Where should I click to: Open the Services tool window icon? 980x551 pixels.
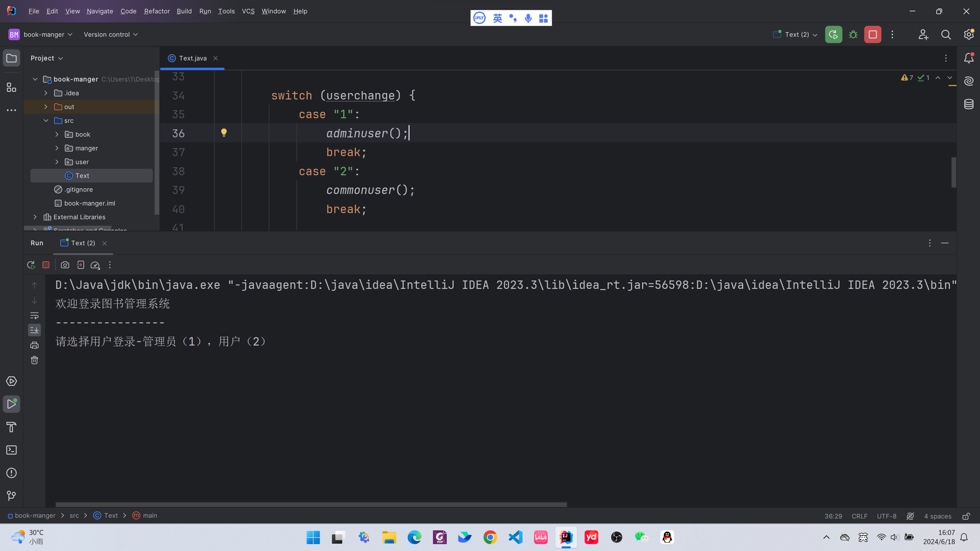coord(11,381)
